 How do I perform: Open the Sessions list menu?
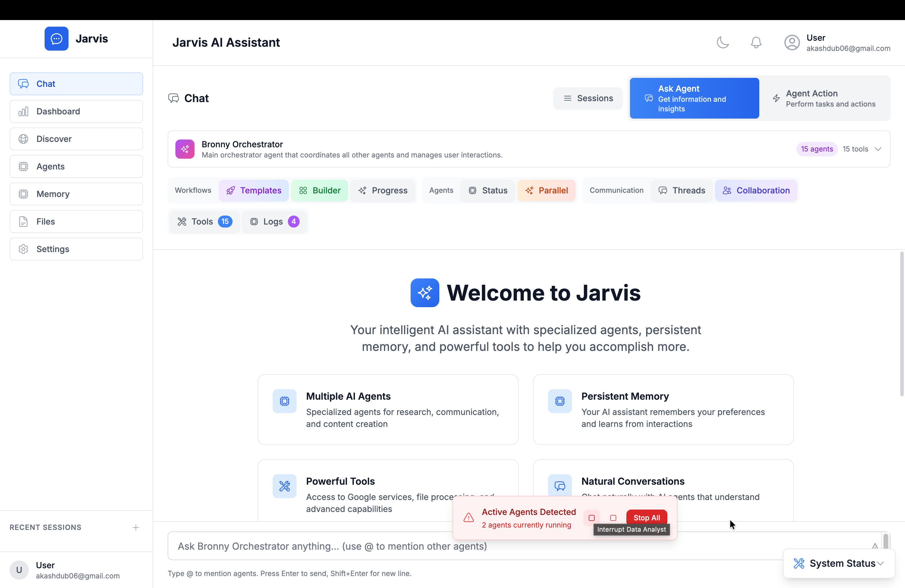(x=588, y=98)
